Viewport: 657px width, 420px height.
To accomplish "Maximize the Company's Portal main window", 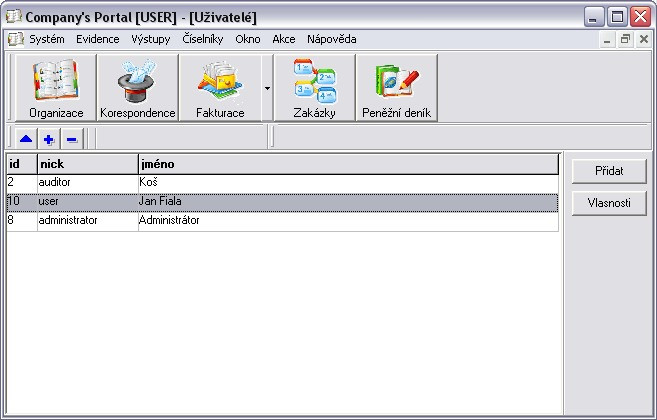I will 617,17.
